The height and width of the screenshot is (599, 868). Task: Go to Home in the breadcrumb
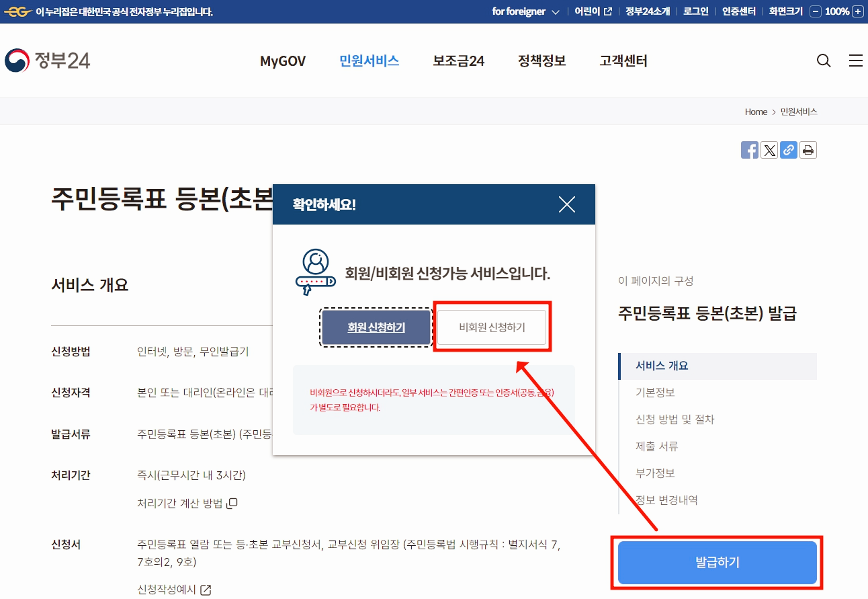click(756, 112)
